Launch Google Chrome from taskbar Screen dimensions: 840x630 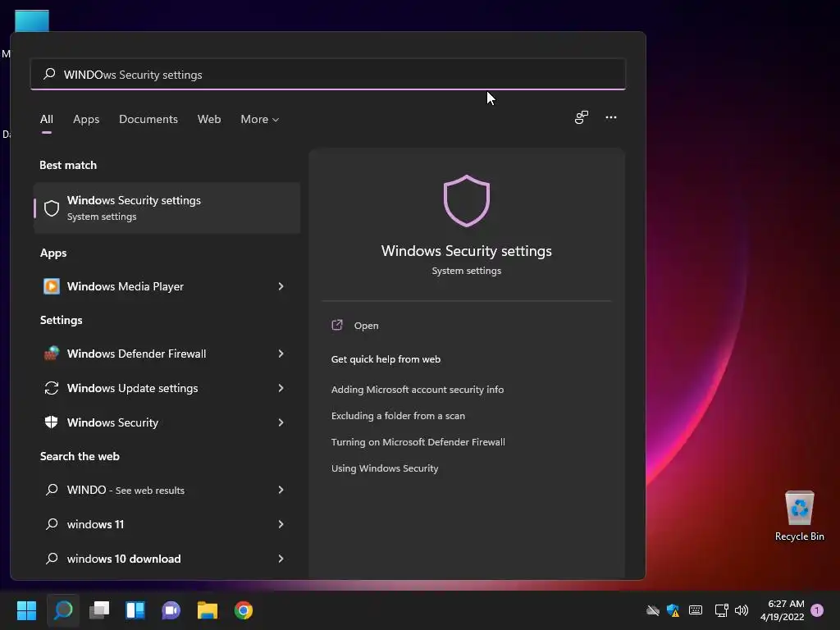243,610
